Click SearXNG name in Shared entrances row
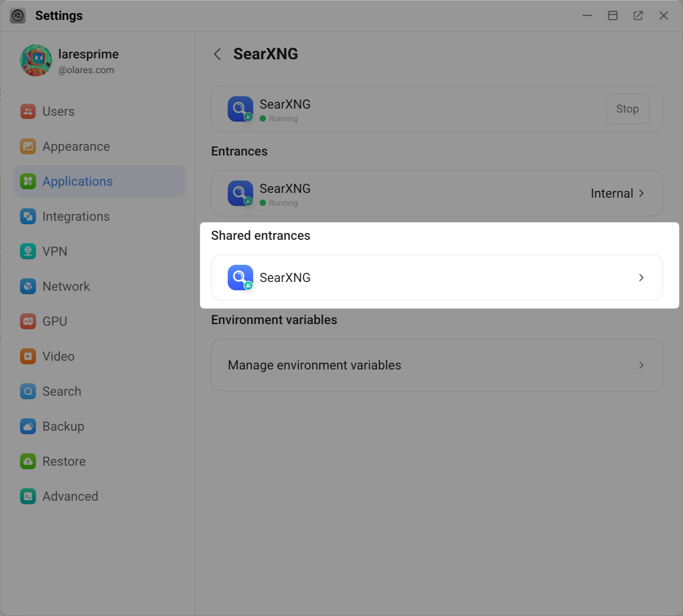Viewport: 683px width, 616px height. pyautogui.click(x=285, y=278)
